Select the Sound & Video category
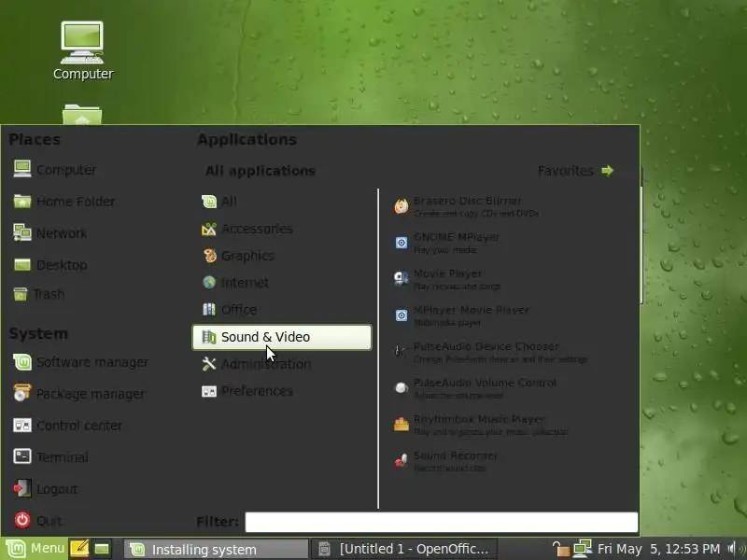This screenshot has height=560, width=747. coord(282,337)
